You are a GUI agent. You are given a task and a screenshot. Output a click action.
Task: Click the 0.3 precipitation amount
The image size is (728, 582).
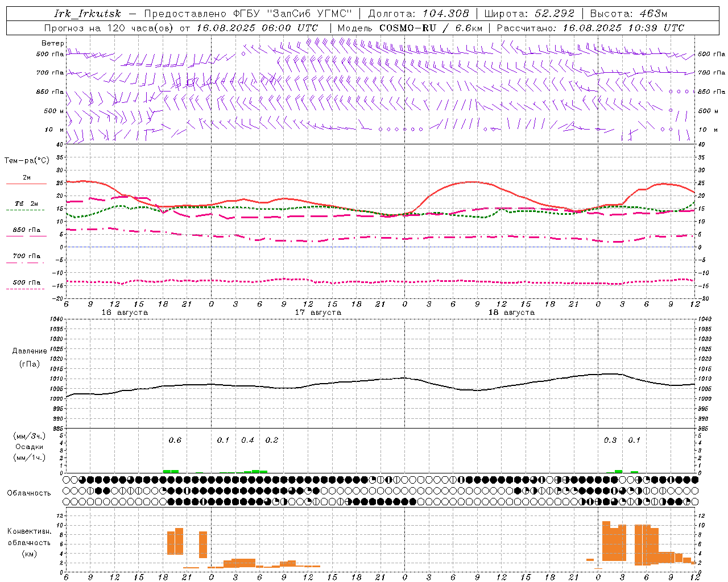click(x=610, y=440)
